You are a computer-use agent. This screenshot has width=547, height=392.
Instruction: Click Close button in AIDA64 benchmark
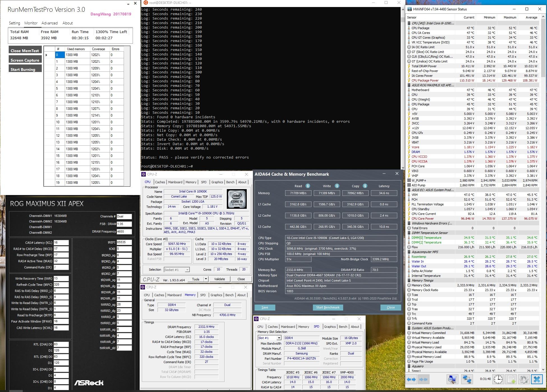click(391, 307)
